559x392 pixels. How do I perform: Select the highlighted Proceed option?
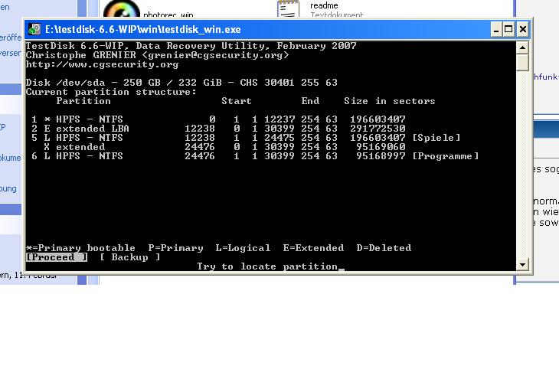point(57,257)
